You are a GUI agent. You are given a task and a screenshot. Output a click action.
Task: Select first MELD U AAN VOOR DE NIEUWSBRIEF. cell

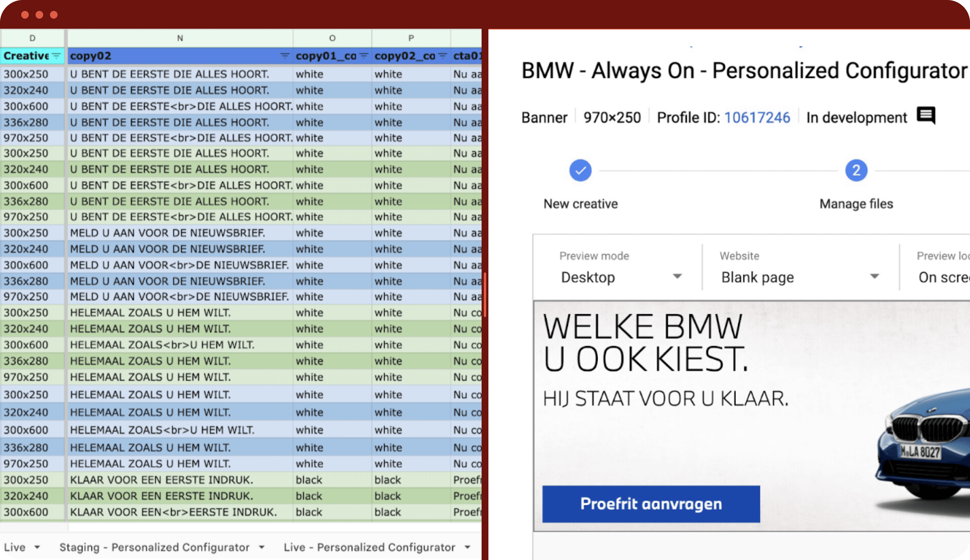180,233
